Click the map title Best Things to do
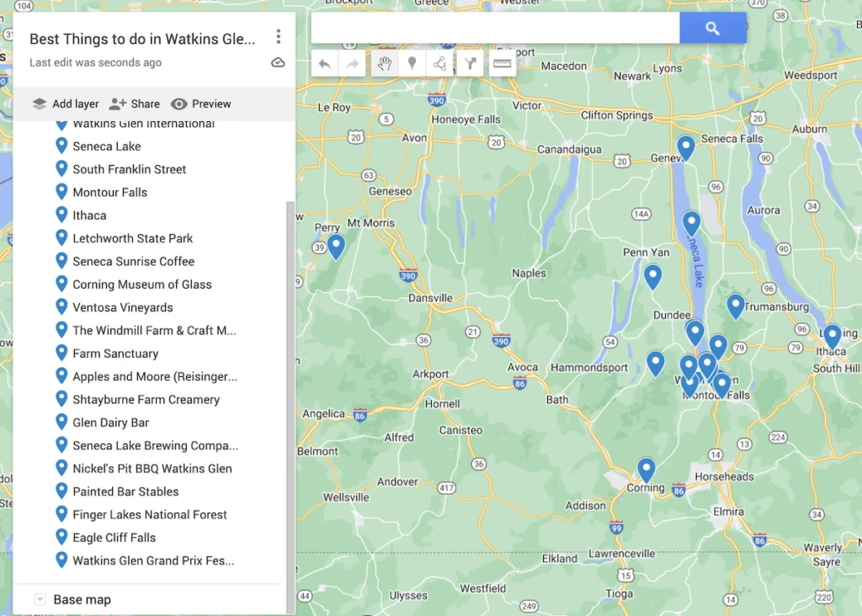 tap(142, 39)
